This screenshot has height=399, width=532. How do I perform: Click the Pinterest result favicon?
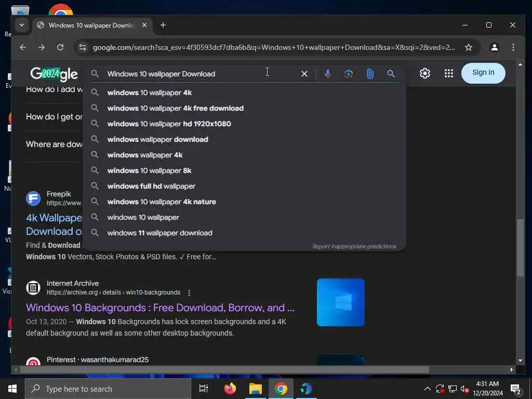33,362
